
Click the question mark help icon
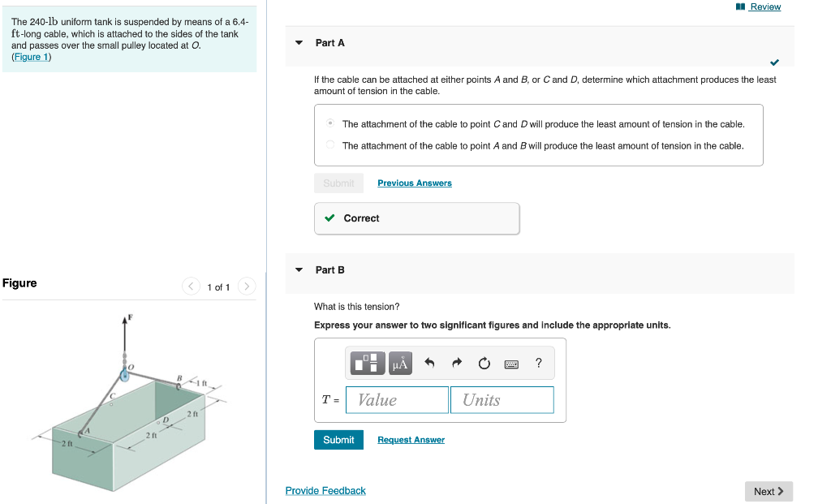[x=536, y=363]
